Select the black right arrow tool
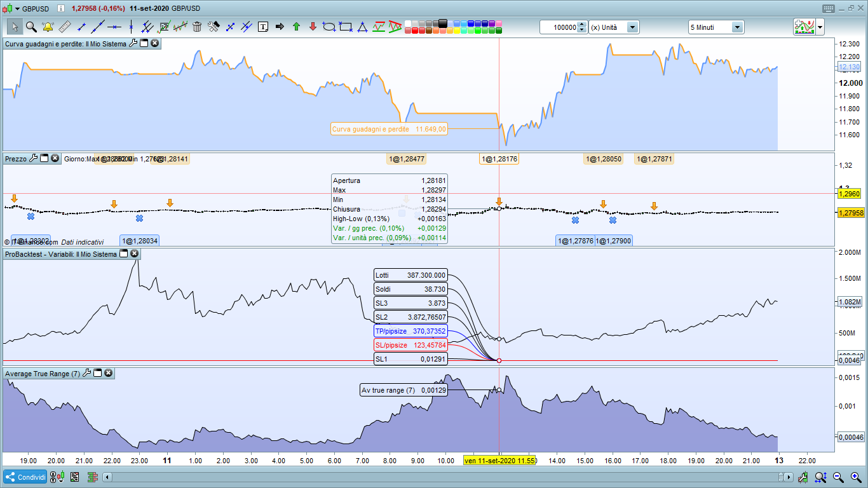 (x=280, y=27)
